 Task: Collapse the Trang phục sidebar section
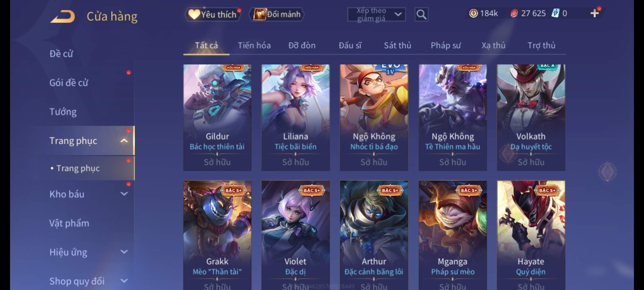pos(124,140)
